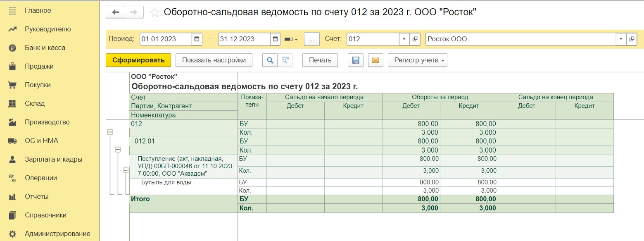Add report to favorites with star icon
Viewport: 644px width, 241px height.
pyautogui.click(x=154, y=12)
